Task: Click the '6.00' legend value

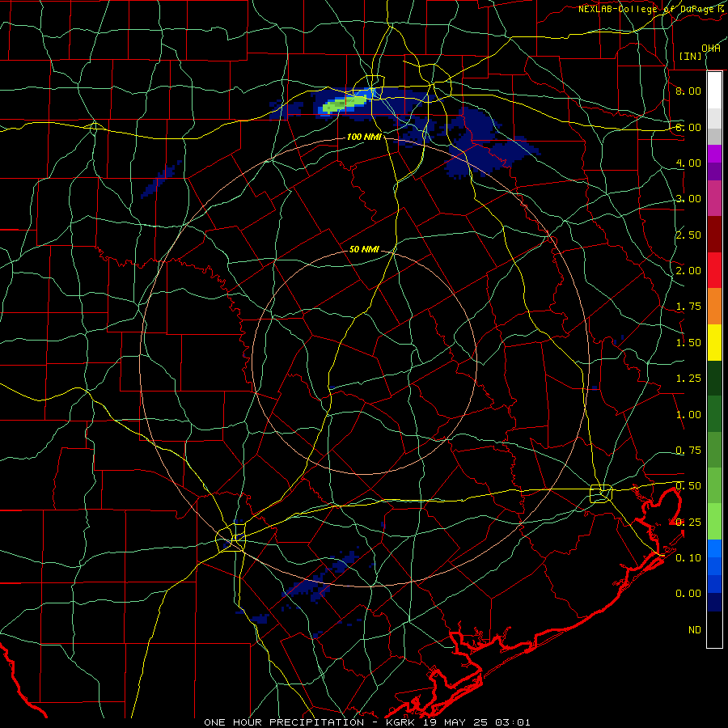Action: [x=688, y=127]
